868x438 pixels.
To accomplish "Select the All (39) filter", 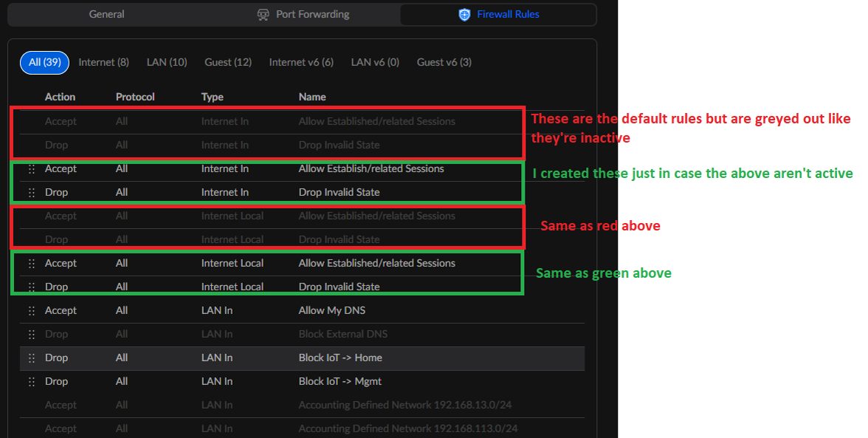I will click(x=45, y=62).
